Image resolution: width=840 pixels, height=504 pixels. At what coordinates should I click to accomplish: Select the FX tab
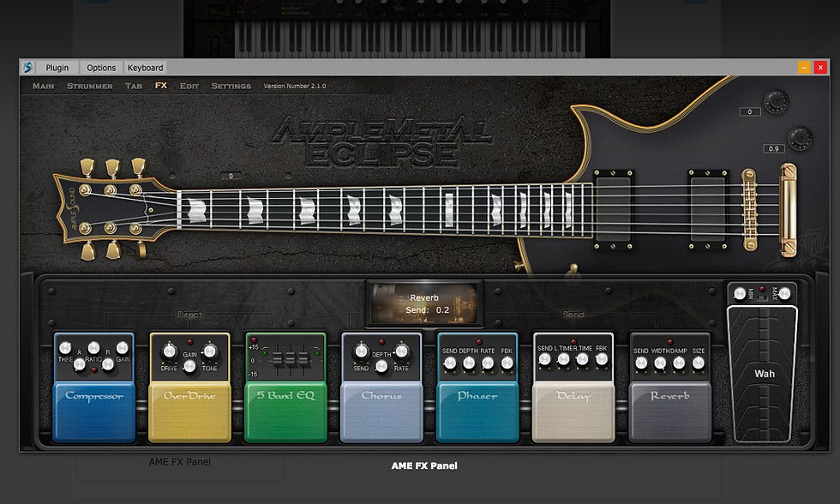pos(161,85)
